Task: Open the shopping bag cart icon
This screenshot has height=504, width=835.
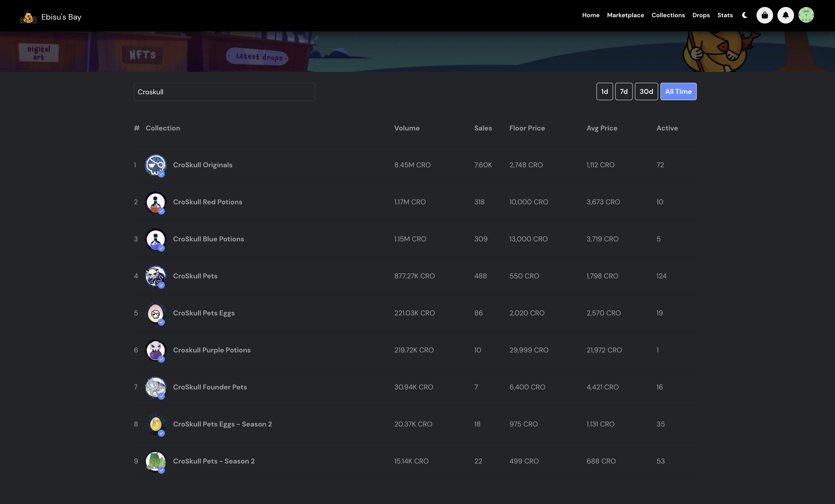Action: point(765,15)
